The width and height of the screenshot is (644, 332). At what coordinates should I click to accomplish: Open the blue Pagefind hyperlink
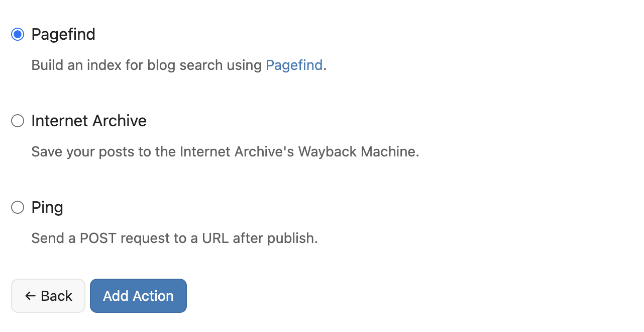(294, 65)
